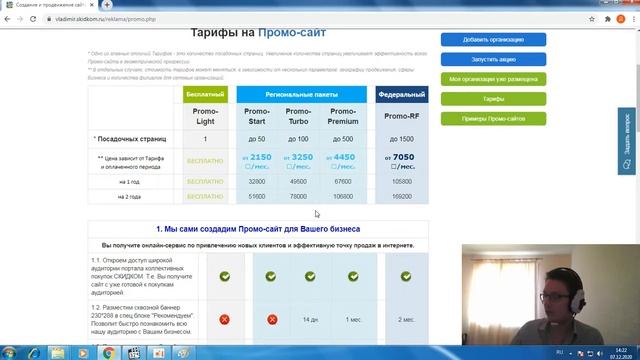Open the Chrome extensions puzzle icon
The width and height of the screenshot is (640, 360).
pyautogui.click(x=607, y=19)
